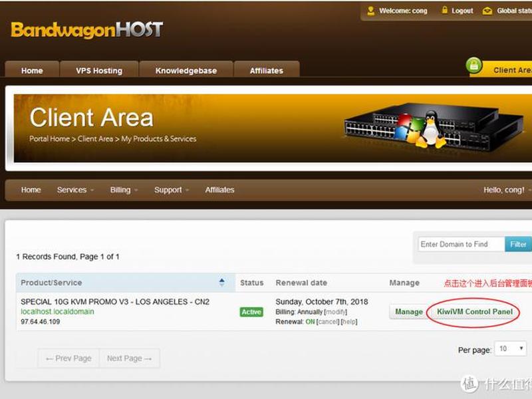Click the Enter Domain to Find field
Viewport: 532px width, 399px height.
(461, 244)
